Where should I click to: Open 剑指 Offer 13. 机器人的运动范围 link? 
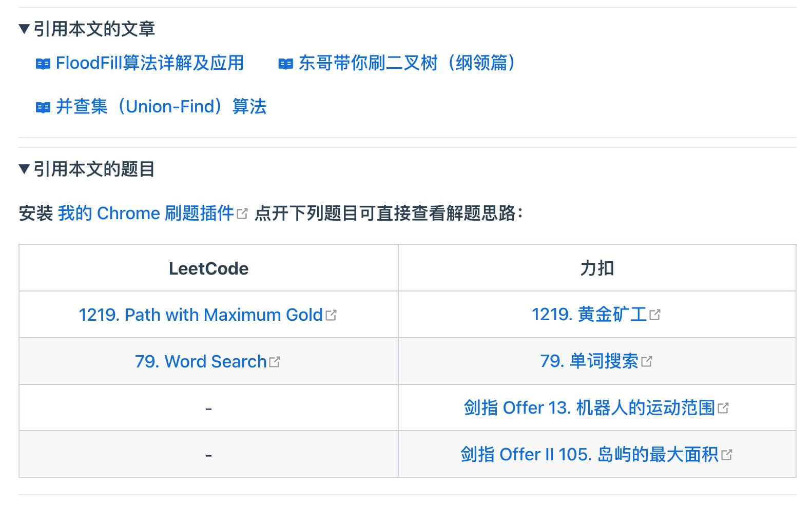click(x=589, y=408)
